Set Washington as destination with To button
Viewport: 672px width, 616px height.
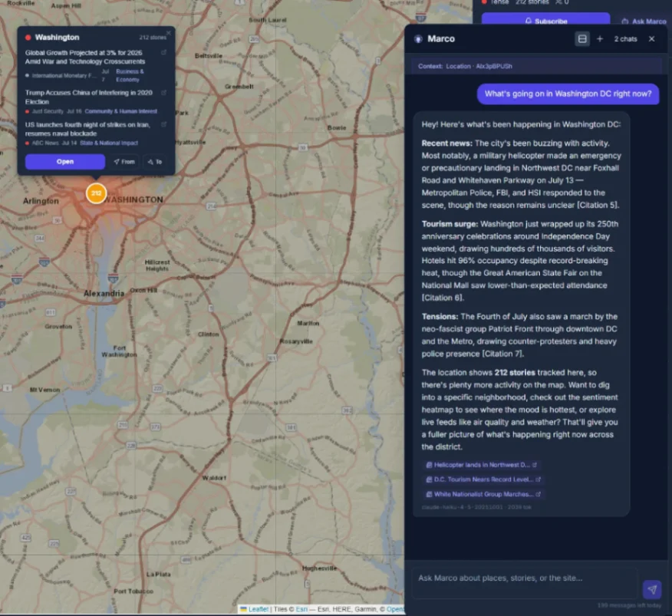[x=155, y=162]
